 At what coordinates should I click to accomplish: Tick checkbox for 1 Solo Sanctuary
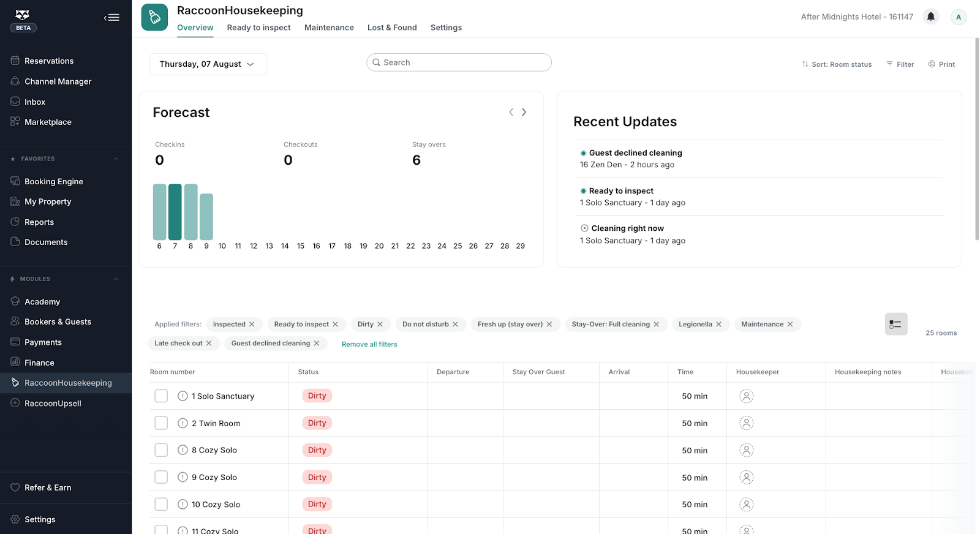pos(161,396)
